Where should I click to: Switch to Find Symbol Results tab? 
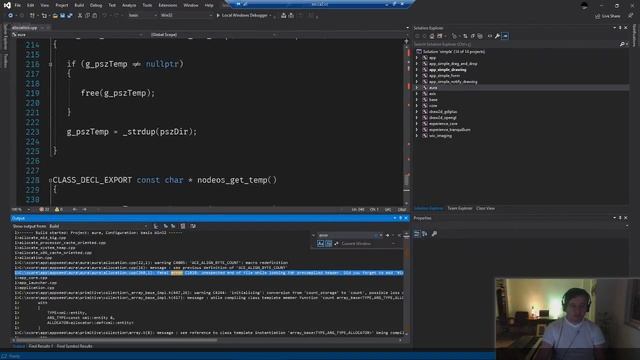click(74, 346)
